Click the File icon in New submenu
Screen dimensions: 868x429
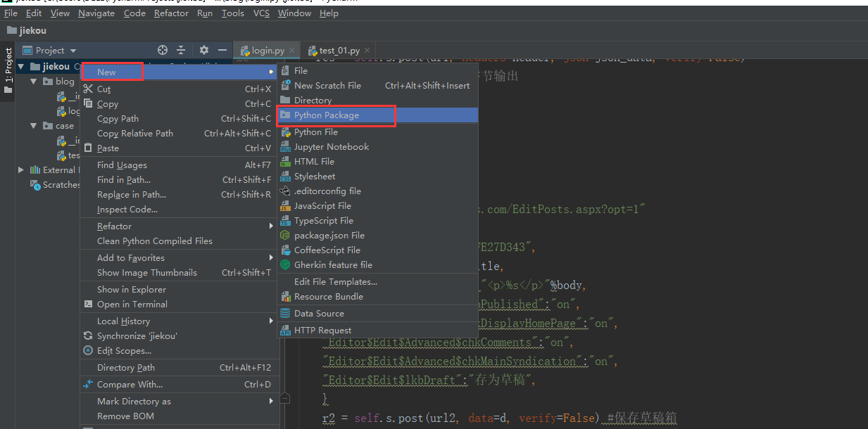(285, 70)
